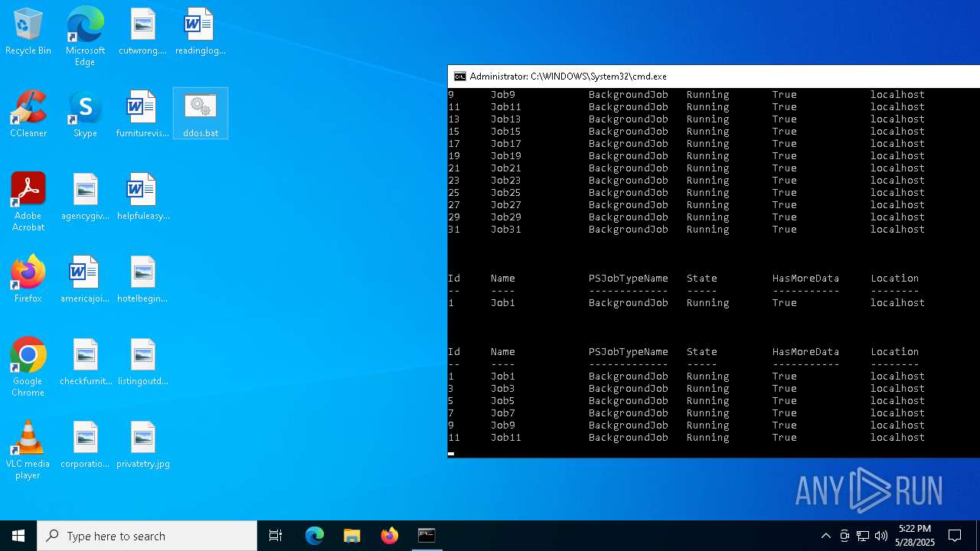Launch Firefox from the taskbar
This screenshot has height=551, width=980.
coord(390,536)
